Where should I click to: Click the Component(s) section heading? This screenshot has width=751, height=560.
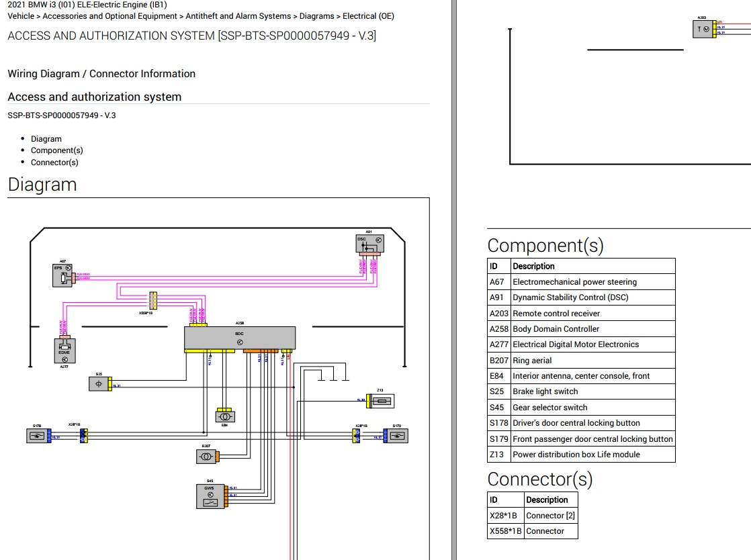pos(545,246)
